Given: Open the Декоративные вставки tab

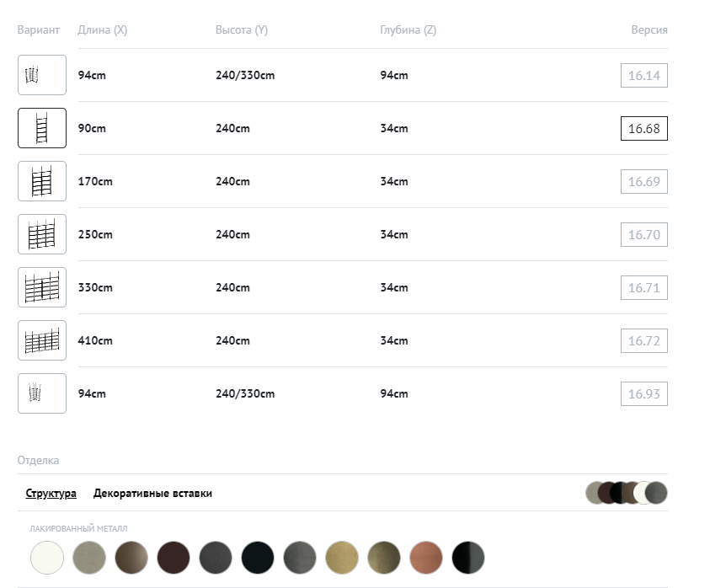Looking at the screenshot, I should click(152, 494).
